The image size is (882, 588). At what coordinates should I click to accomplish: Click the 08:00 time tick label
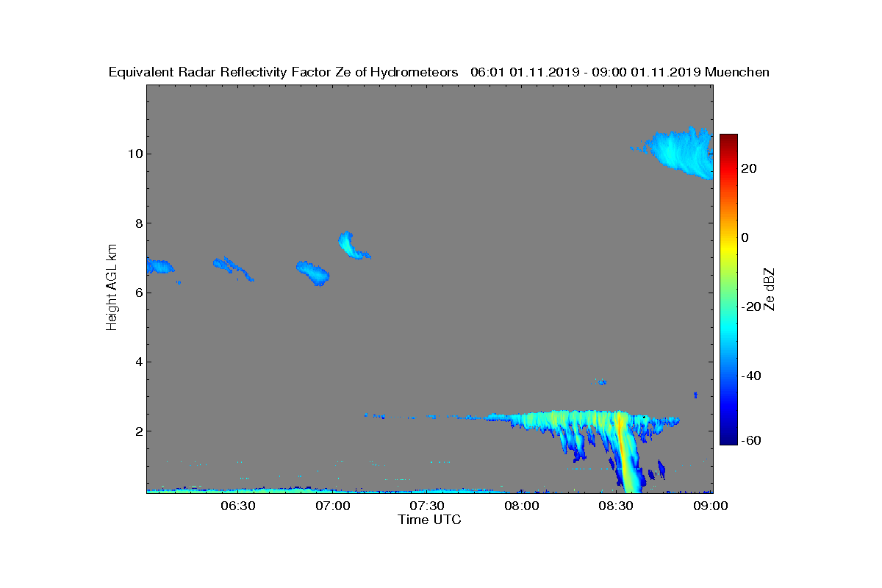coord(522,506)
